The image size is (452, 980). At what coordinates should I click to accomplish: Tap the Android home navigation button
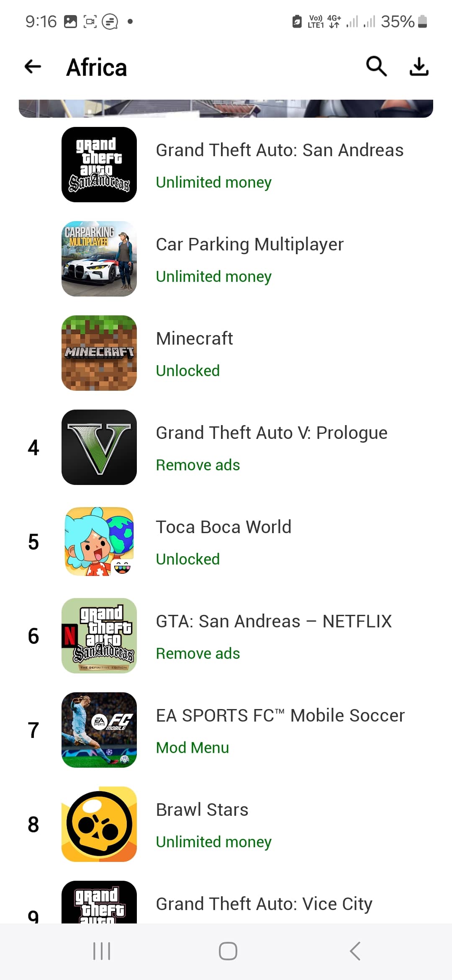click(228, 951)
